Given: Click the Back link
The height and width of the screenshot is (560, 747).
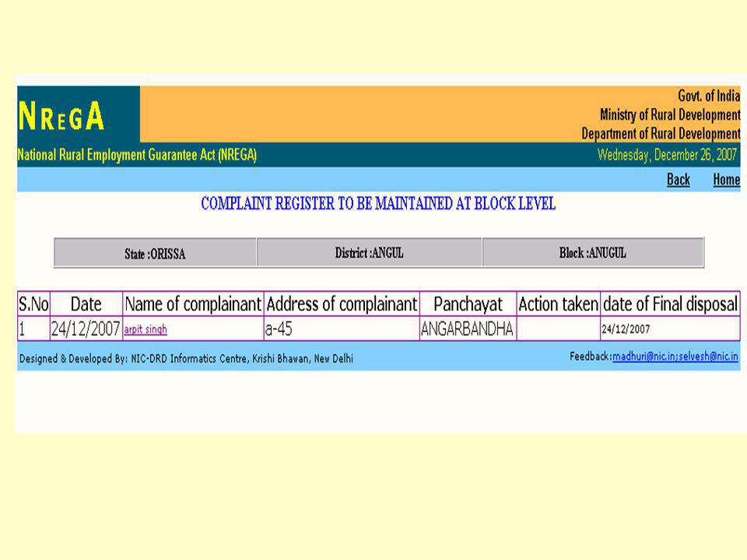Looking at the screenshot, I should point(678,180).
